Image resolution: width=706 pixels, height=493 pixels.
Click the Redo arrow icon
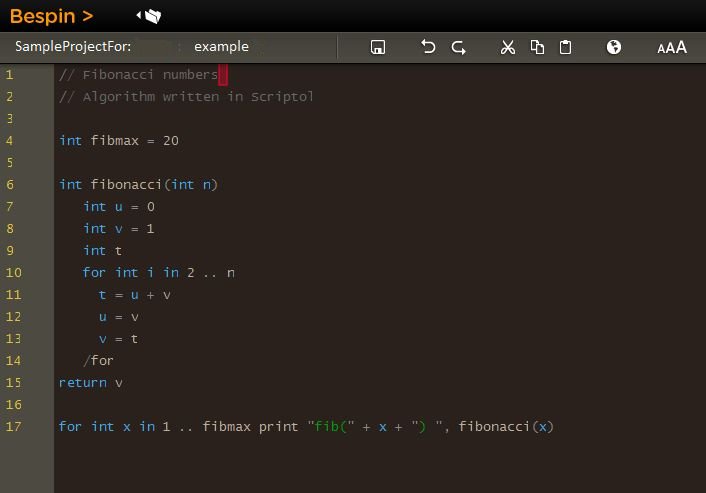[458, 47]
